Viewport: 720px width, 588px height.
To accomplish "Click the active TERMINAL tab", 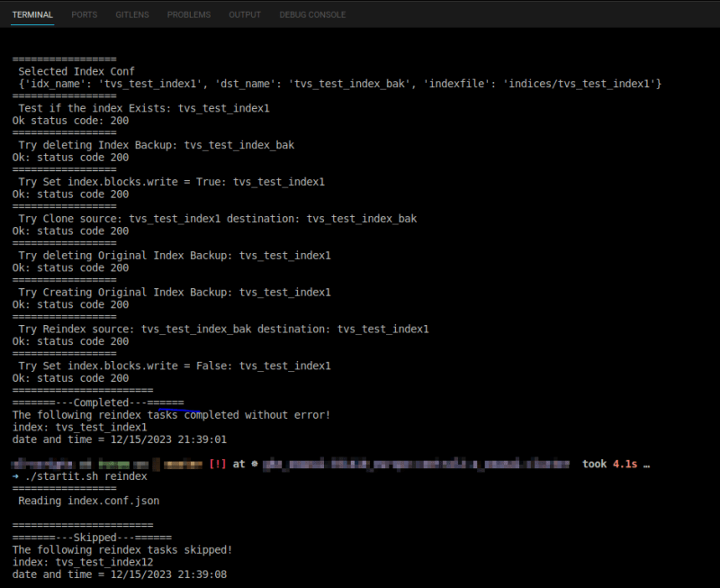I will [x=32, y=14].
